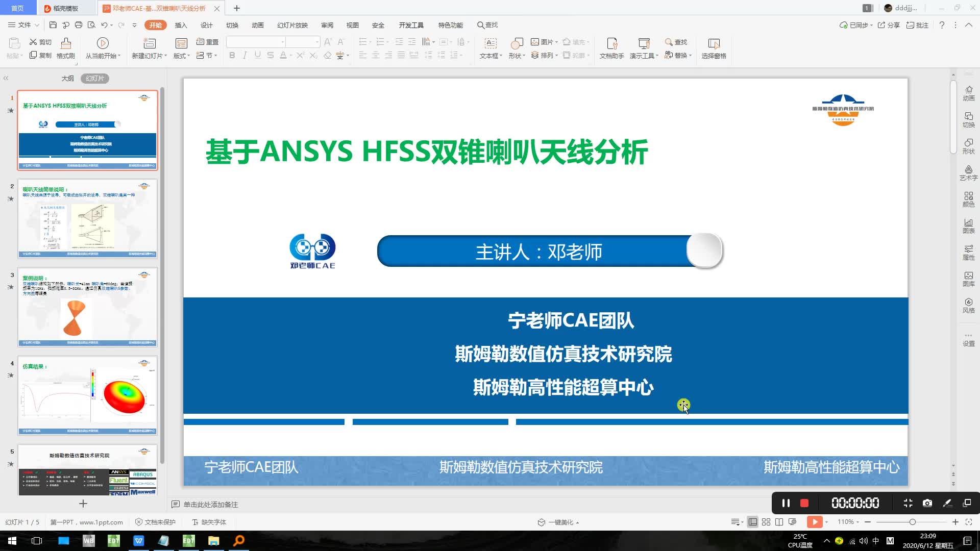Viewport: 980px width, 551px height.
Task: Click the Reset (重置) button
Action: [x=207, y=42]
